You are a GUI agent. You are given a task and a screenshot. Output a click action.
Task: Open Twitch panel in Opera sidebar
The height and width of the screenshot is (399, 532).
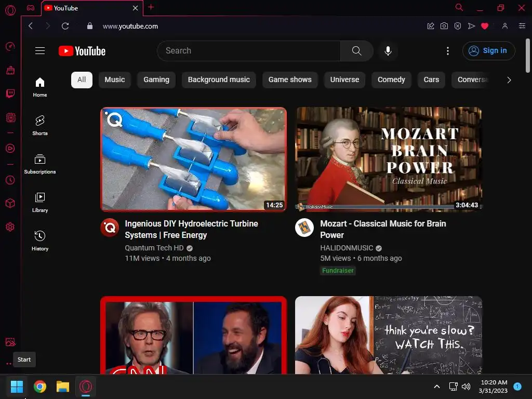point(10,94)
